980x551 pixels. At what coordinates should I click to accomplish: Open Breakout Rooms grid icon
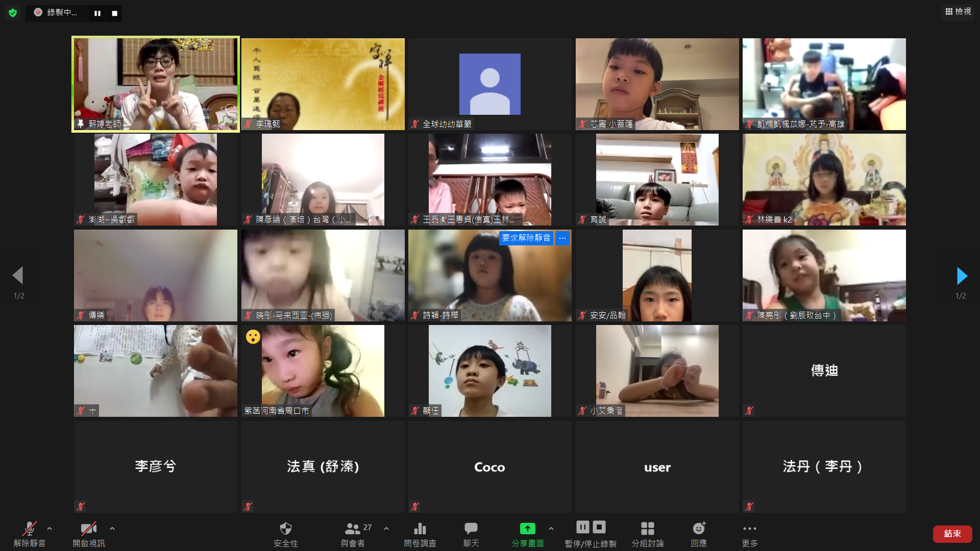click(647, 529)
